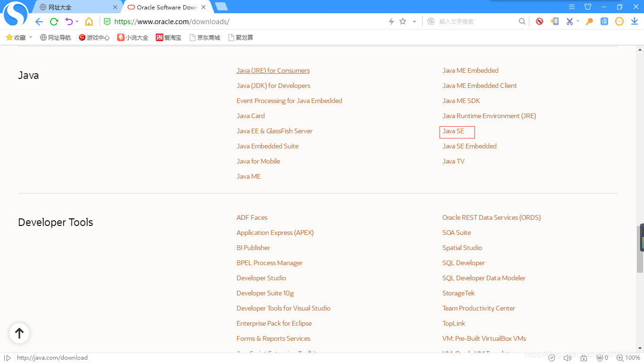Click the translate page icon
644x363 pixels.
pyautogui.click(x=604, y=21)
